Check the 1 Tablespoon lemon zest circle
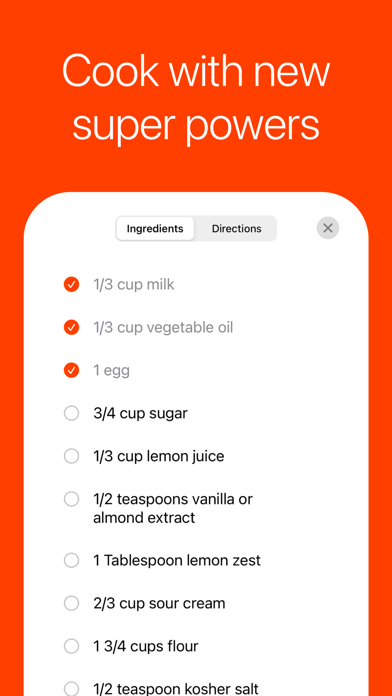Image resolution: width=392 pixels, height=696 pixels. pos(71,560)
